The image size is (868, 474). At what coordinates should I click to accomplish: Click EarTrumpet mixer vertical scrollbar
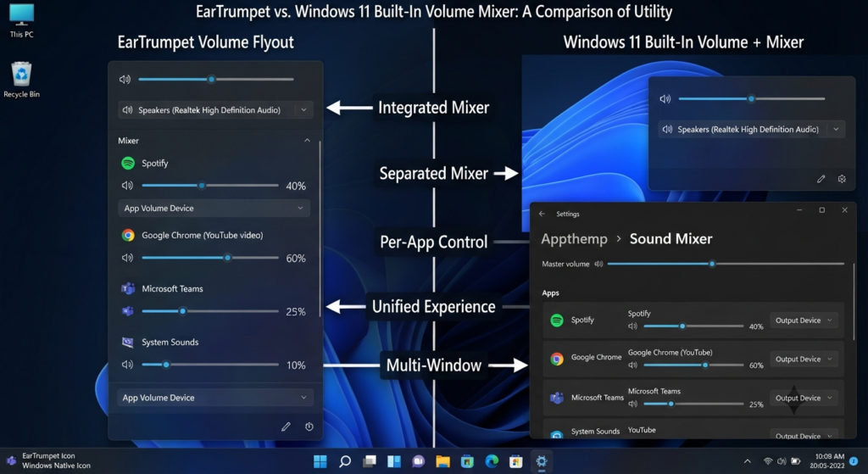click(320, 227)
